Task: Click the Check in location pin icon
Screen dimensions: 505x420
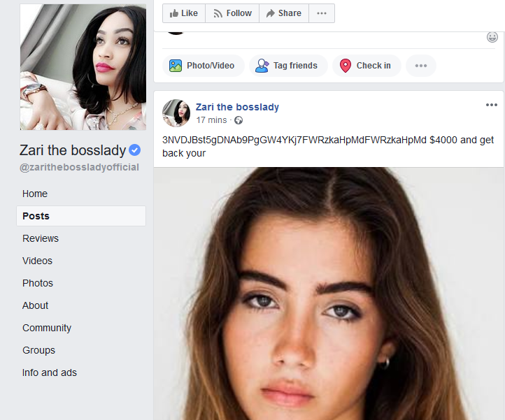Action: click(x=346, y=66)
